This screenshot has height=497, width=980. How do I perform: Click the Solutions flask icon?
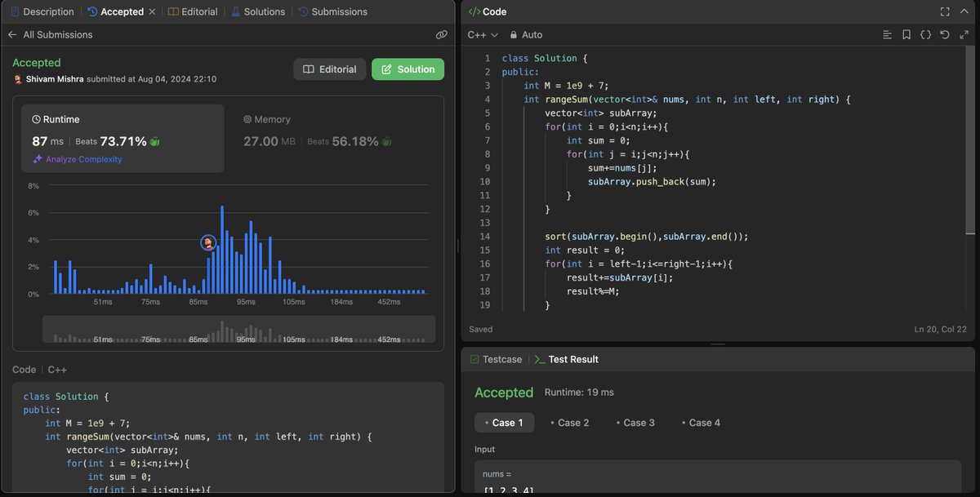point(236,11)
